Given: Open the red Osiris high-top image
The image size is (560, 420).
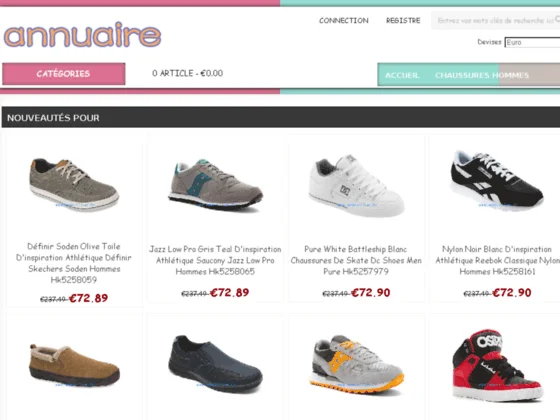Looking at the screenshot, I should pos(497,365).
